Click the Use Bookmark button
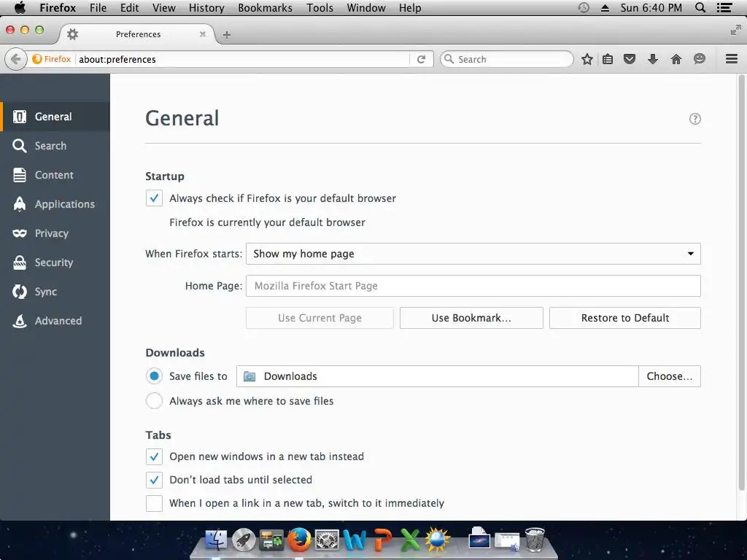The width and height of the screenshot is (747, 560). pyautogui.click(x=471, y=318)
